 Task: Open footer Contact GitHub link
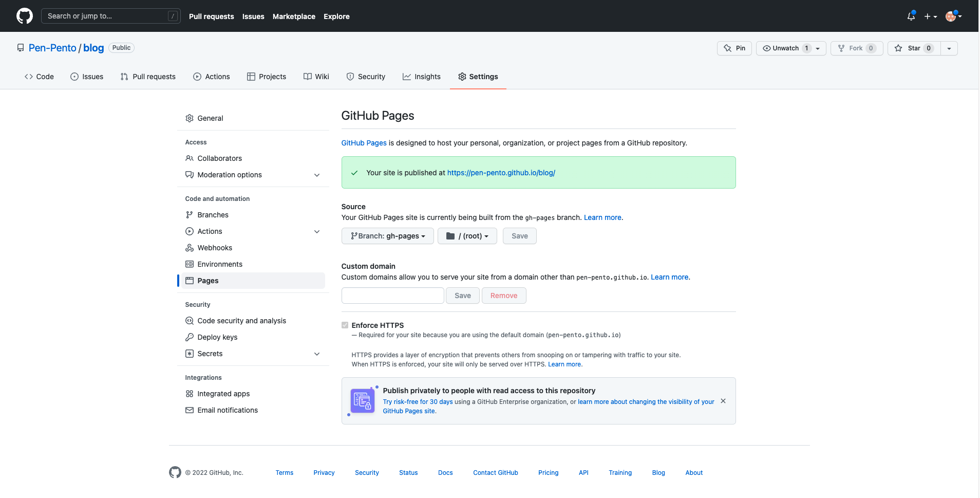click(x=496, y=473)
